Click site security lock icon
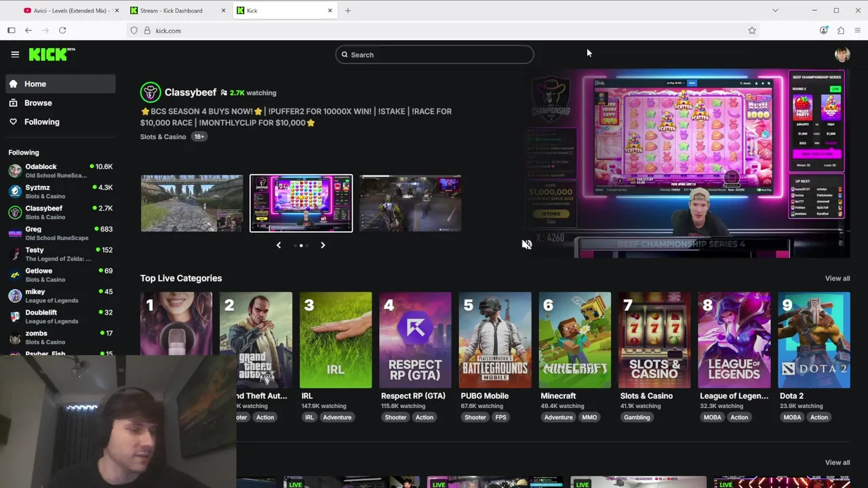 [147, 30]
